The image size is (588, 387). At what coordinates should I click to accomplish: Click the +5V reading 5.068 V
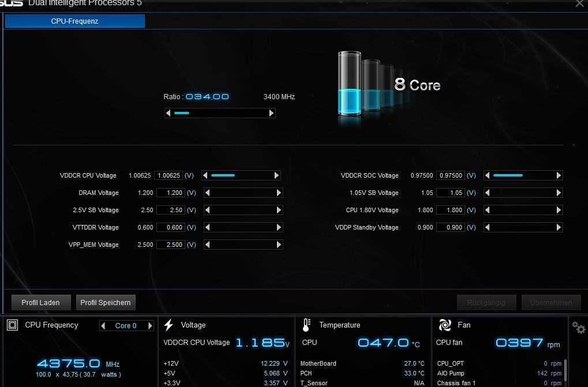276,373
